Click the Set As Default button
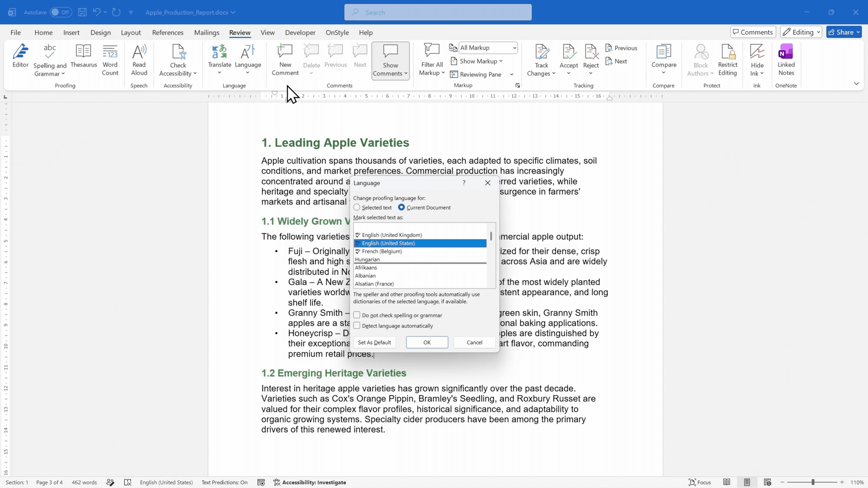868x488 pixels. click(374, 342)
